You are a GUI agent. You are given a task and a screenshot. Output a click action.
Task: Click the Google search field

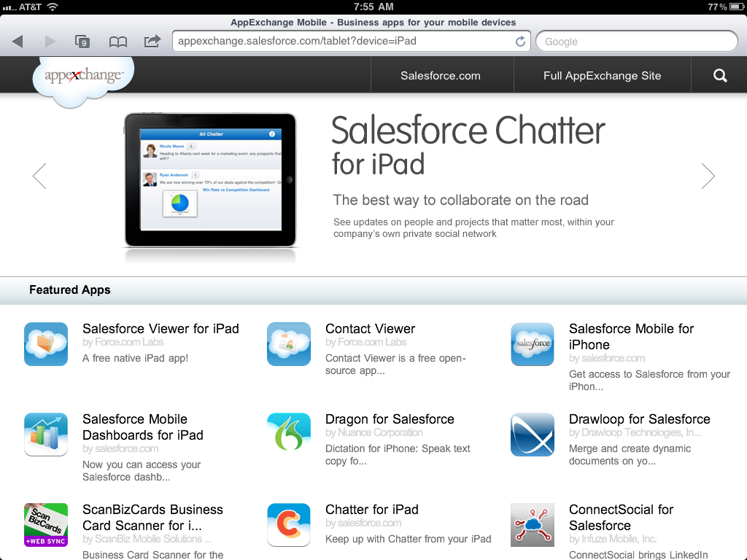click(636, 42)
